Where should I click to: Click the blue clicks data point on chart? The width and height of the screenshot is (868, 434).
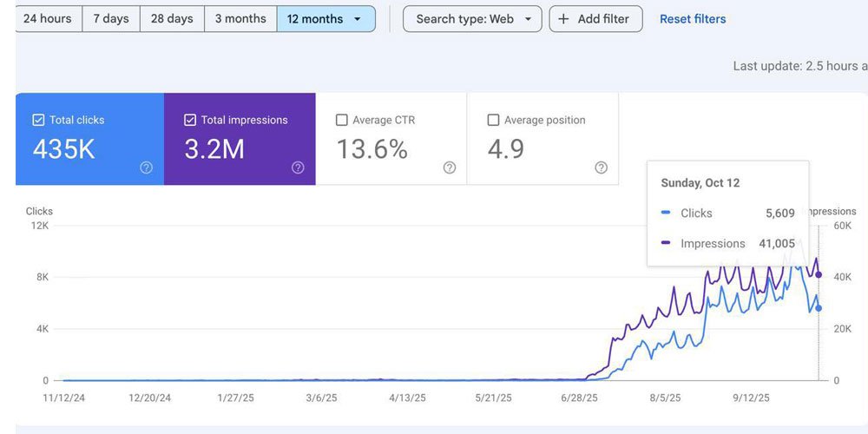point(819,308)
